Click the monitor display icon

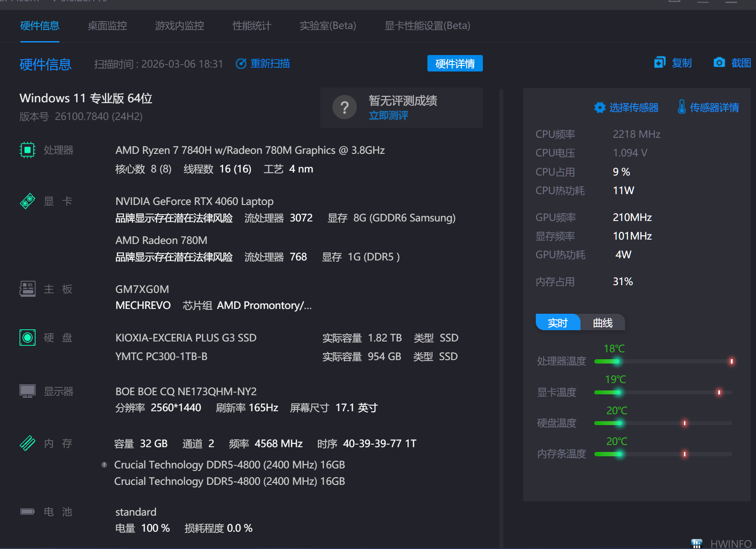click(x=27, y=391)
